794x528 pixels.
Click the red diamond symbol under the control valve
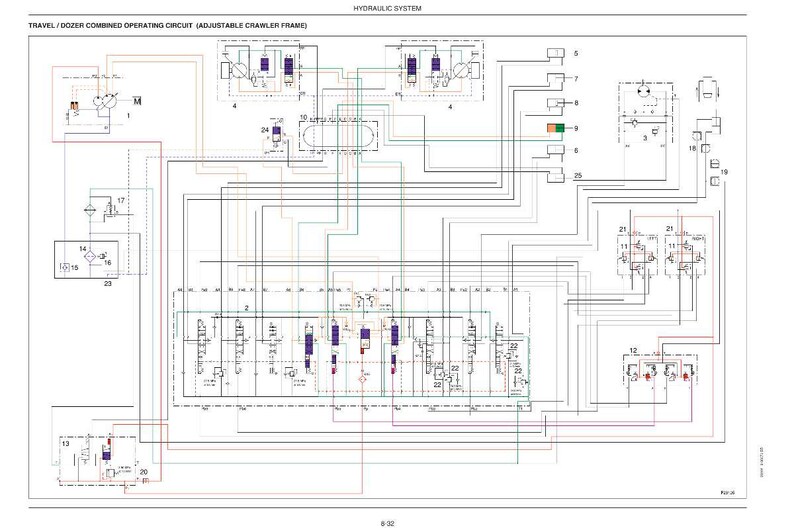pos(363,379)
